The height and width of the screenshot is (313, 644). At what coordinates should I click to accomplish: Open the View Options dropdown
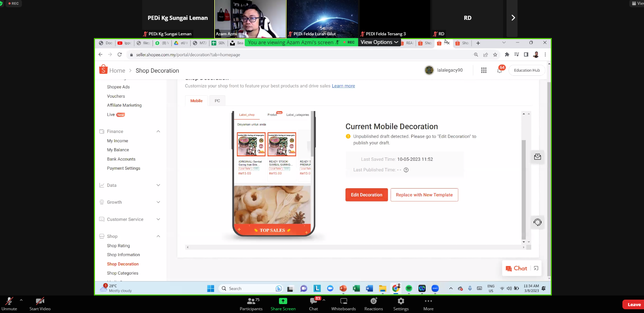click(x=379, y=42)
